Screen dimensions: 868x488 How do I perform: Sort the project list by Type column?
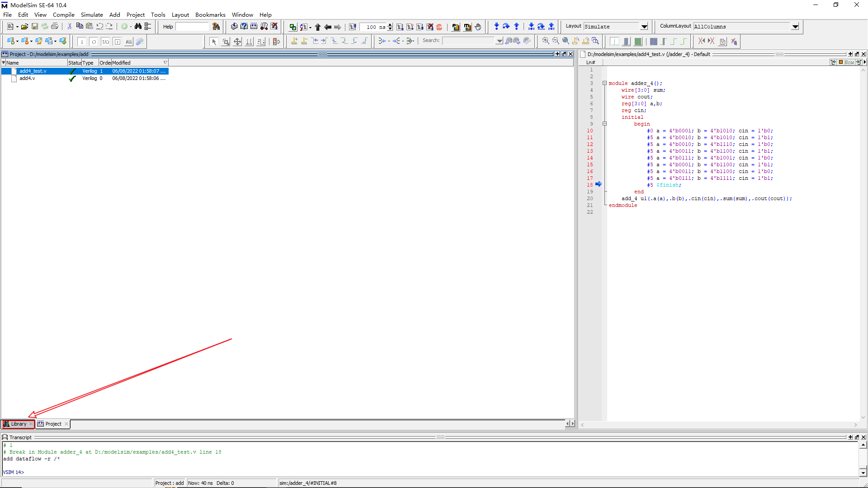tap(90, 63)
